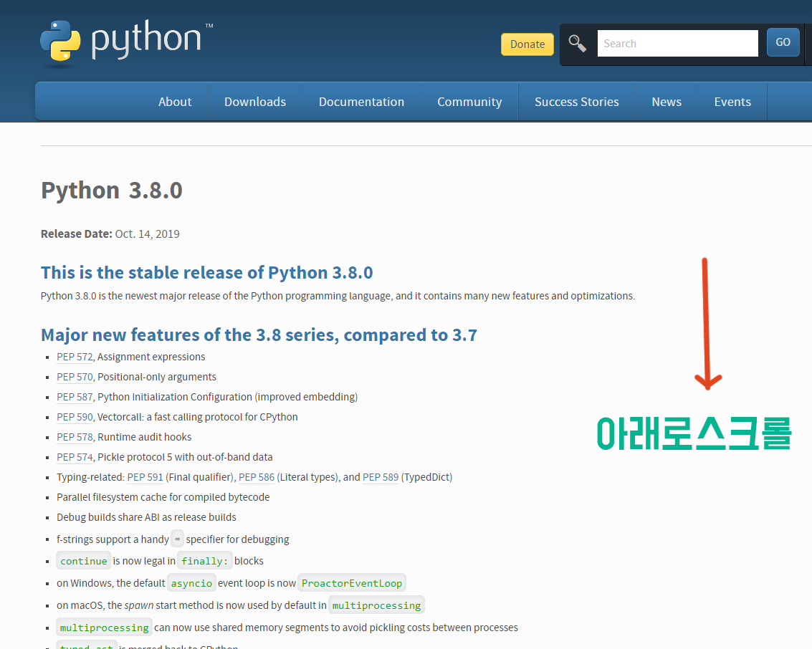Open the Documentation menu
The width and height of the screenshot is (812, 649).
361,102
